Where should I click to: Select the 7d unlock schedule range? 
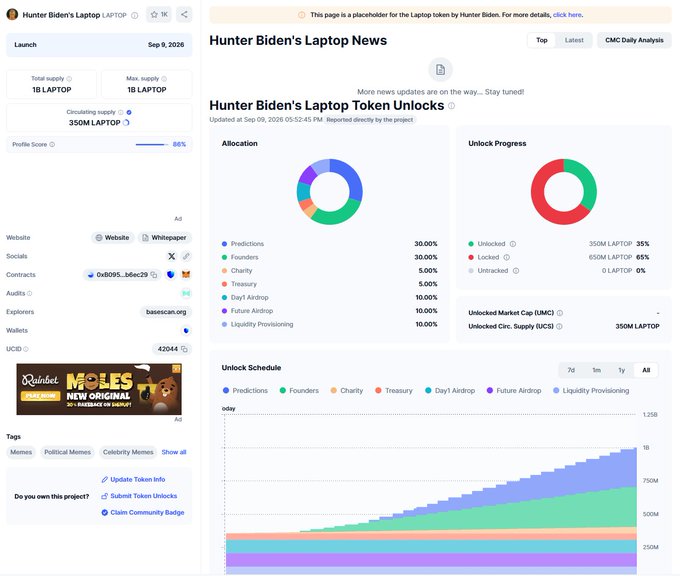pyautogui.click(x=571, y=370)
